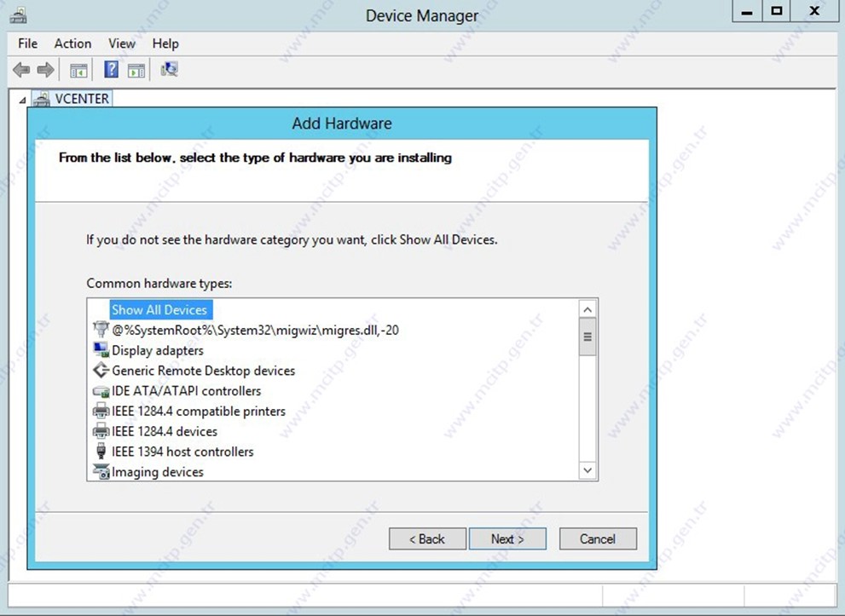The width and height of the screenshot is (845, 616).
Task: Click the IEEE 1284.4 compatible printers icon
Action: [x=101, y=411]
